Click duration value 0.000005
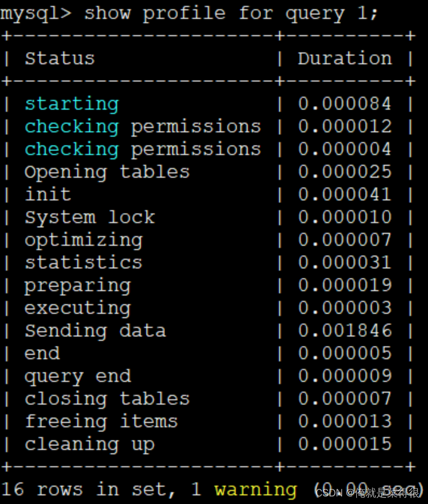Viewport: 428px width, 504px height. (345, 353)
